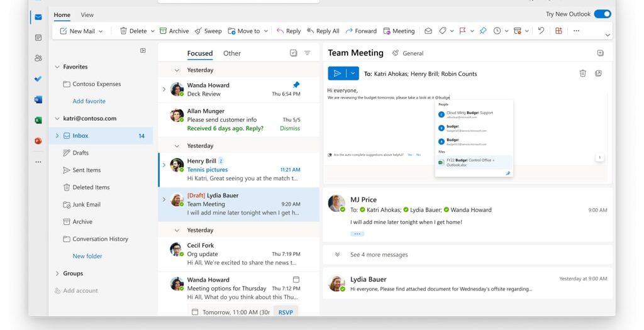Screen dimensions: 644x330
Task: Click Archive in the toolbar
Action: pos(174,31)
